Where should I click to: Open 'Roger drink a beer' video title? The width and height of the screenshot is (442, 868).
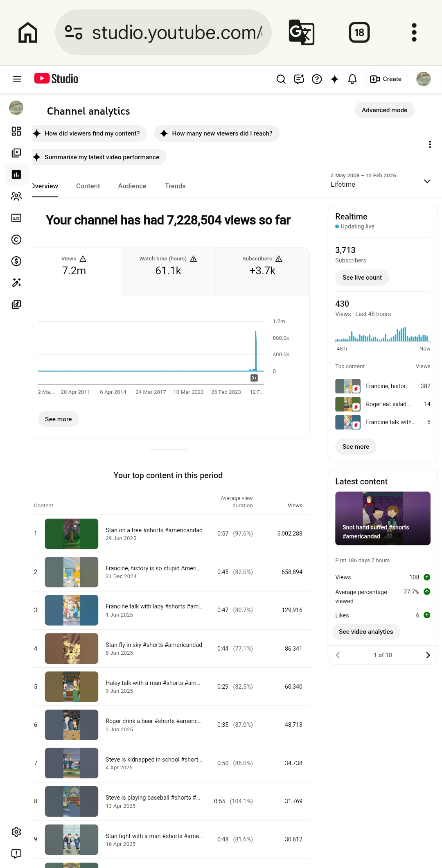[153, 721]
